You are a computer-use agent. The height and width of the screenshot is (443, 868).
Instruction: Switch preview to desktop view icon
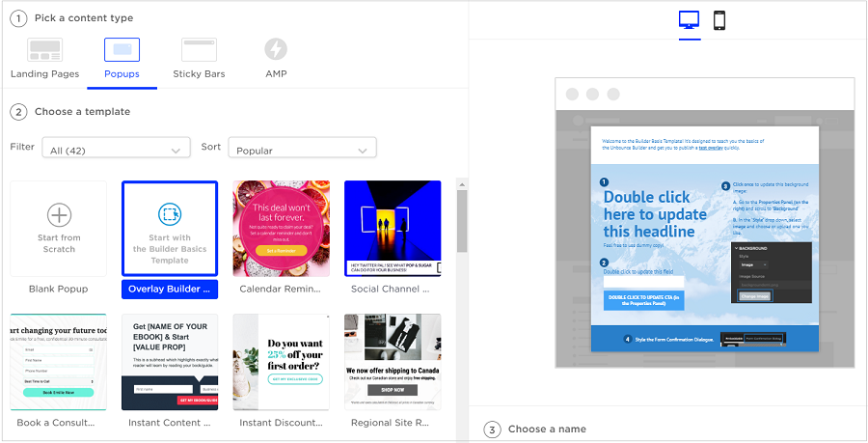coord(690,20)
